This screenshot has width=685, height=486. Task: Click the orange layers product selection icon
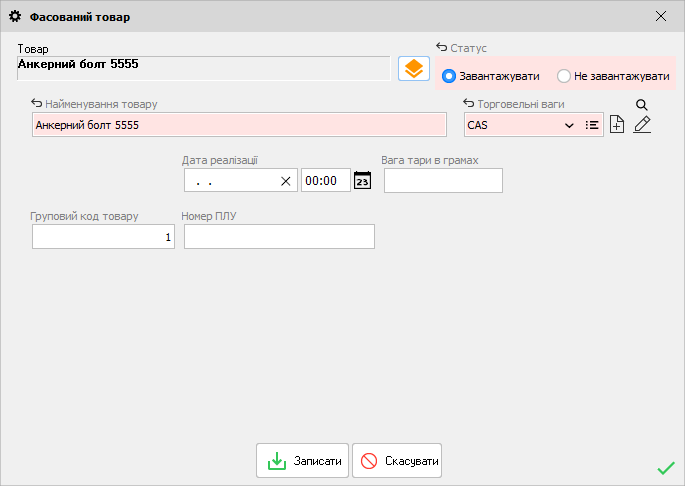[x=413, y=69]
